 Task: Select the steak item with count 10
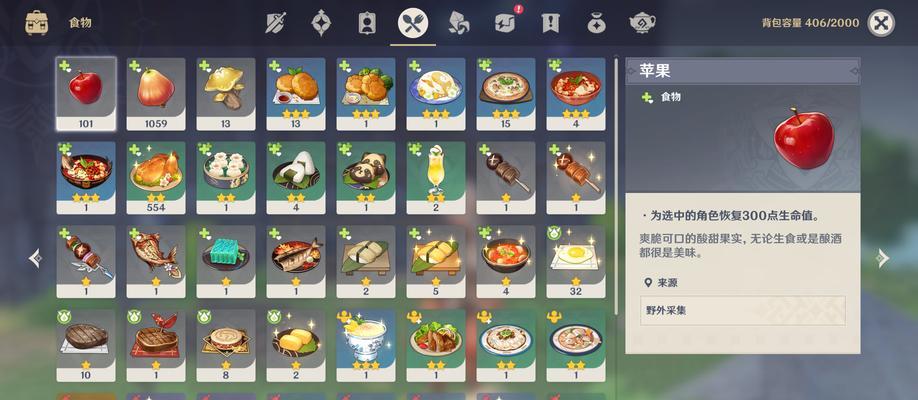(85, 346)
